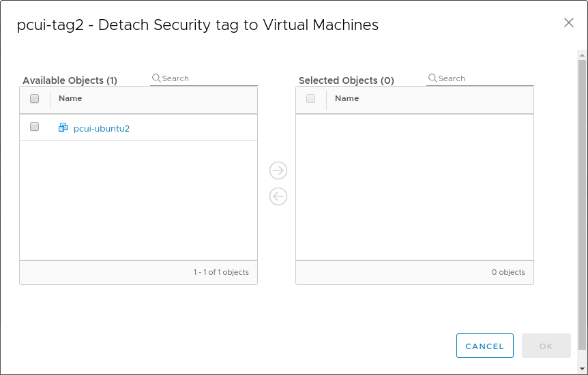588x375 pixels.
Task: Click the dialog's vertical scrollbar thumb
Action: [582, 205]
